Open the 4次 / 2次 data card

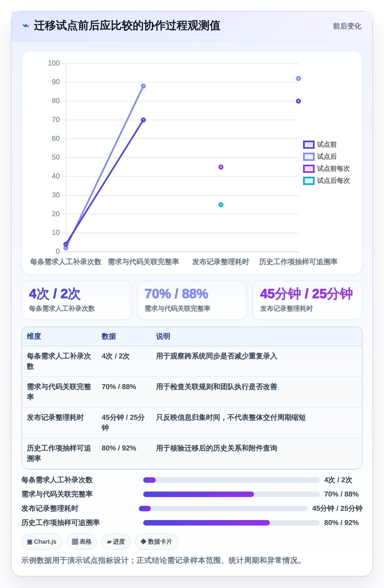coord(77,300)
